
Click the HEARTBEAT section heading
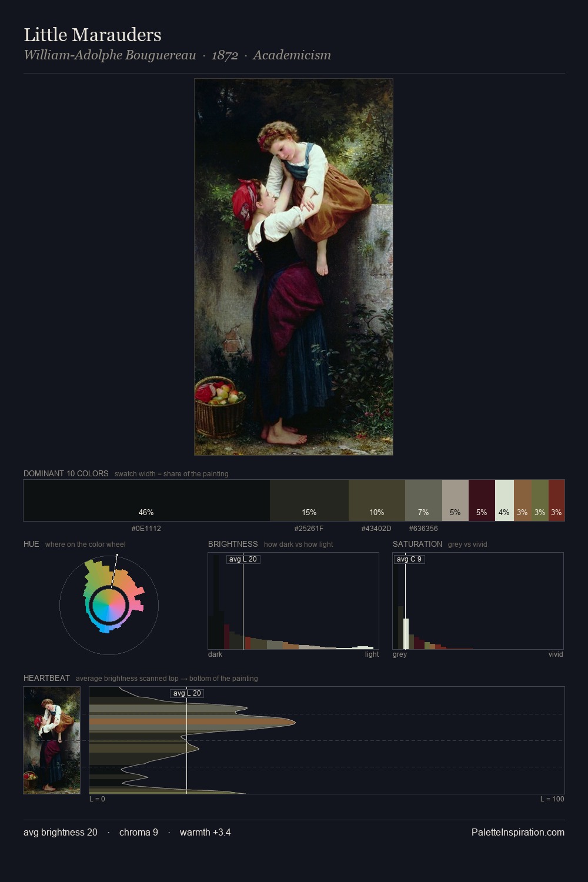46,678
